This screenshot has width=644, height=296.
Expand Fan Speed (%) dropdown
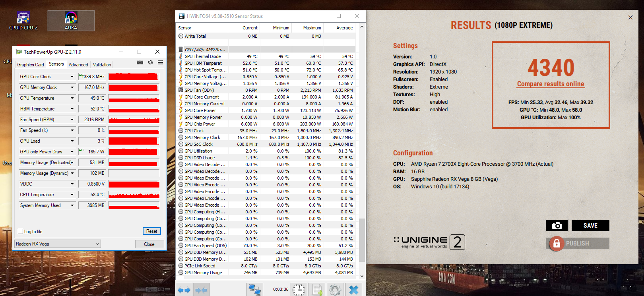click(72, 130)
